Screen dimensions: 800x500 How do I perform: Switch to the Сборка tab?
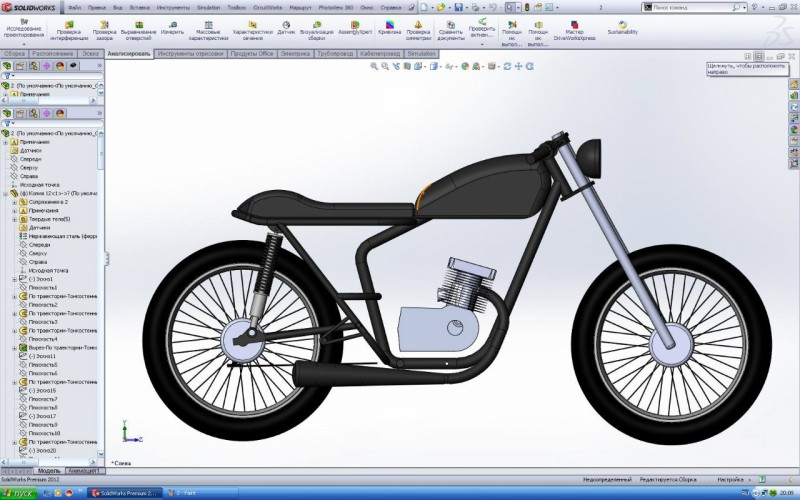[15, 54]
